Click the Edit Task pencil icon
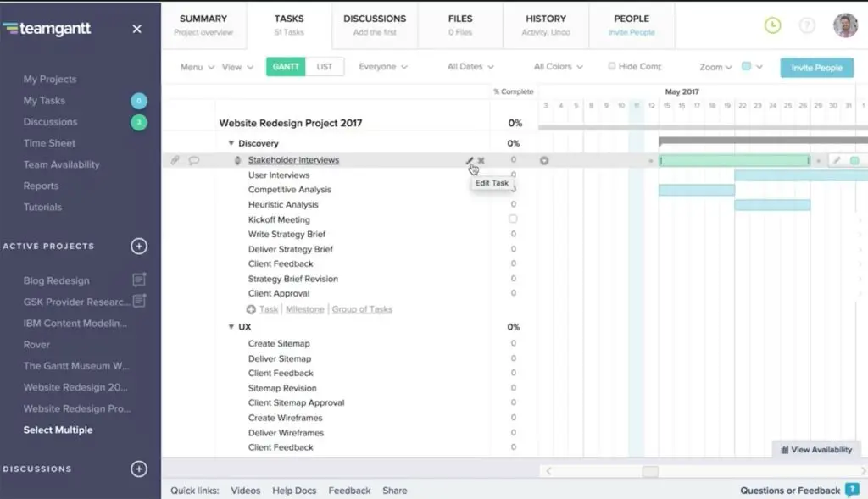The image size is (868, 499). [x=470, y=160]
